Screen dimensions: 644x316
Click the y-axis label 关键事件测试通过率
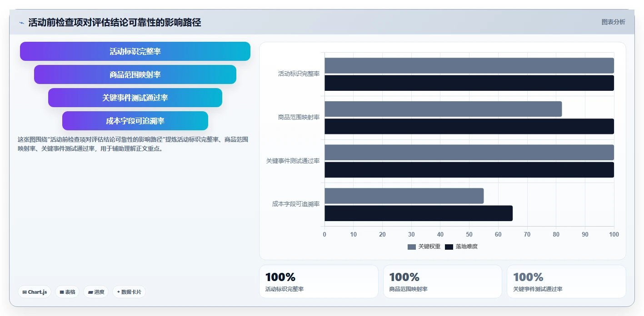(x=293, y=161)
